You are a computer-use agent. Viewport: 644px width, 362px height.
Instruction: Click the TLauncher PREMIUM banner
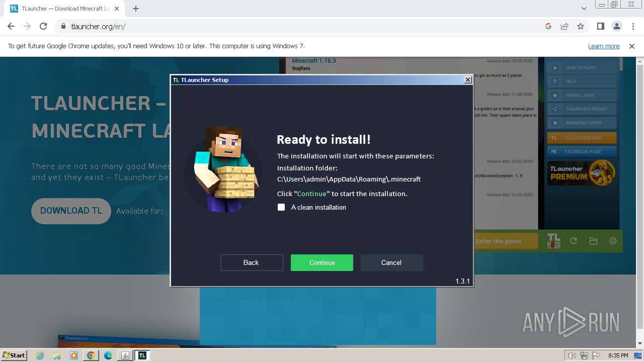(x=582, y=173)
